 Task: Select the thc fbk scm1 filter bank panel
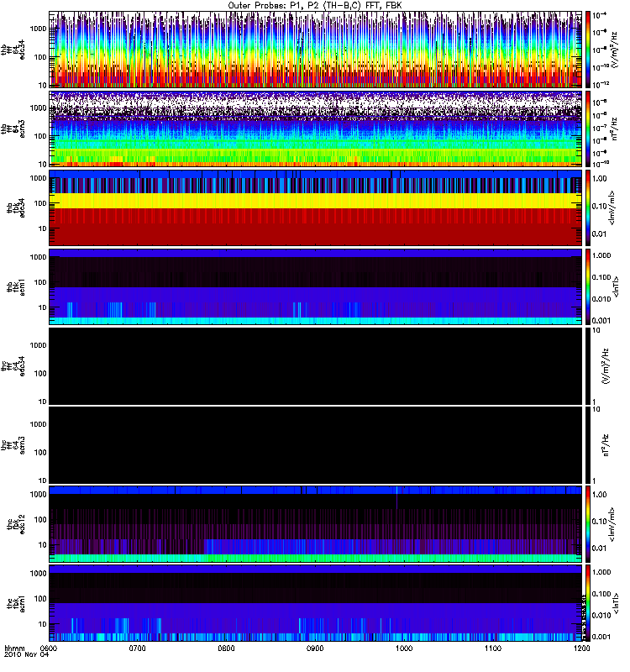pyautogui.click(x=316, y=602)
